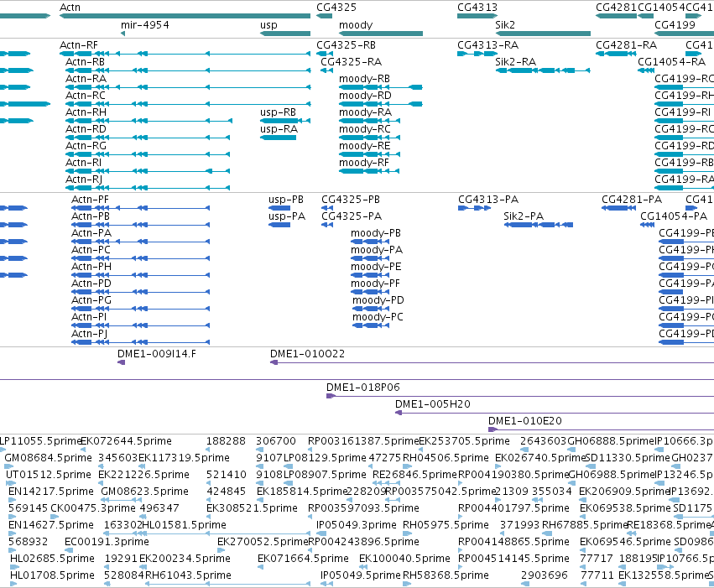Click the Actn-RJ transcript label
The height and width of the screenshot is (588, 714).
(x=84, y=180)
